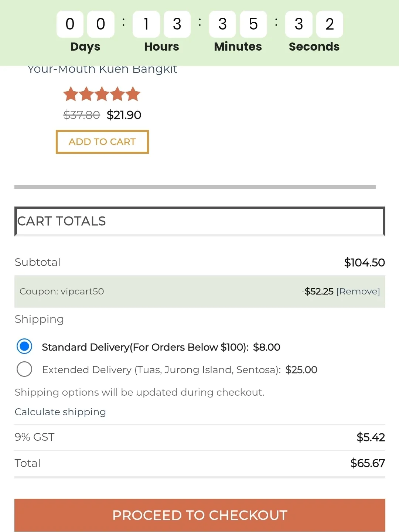Click the Hours label in countdown

[x=161, y=47]
